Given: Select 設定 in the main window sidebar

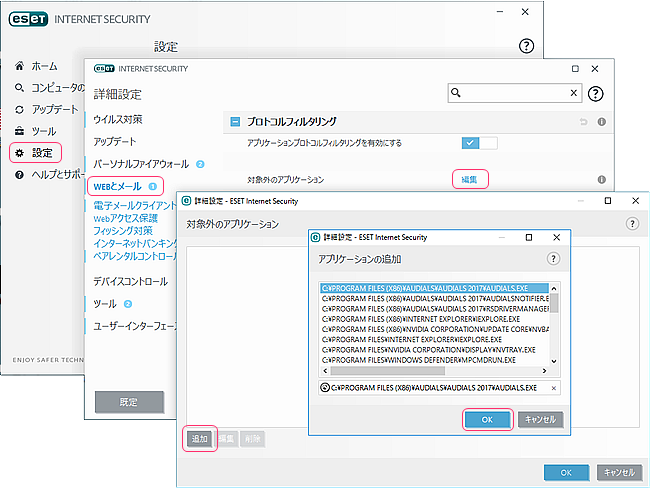Looking at the screenshot, I should [42, 153].
